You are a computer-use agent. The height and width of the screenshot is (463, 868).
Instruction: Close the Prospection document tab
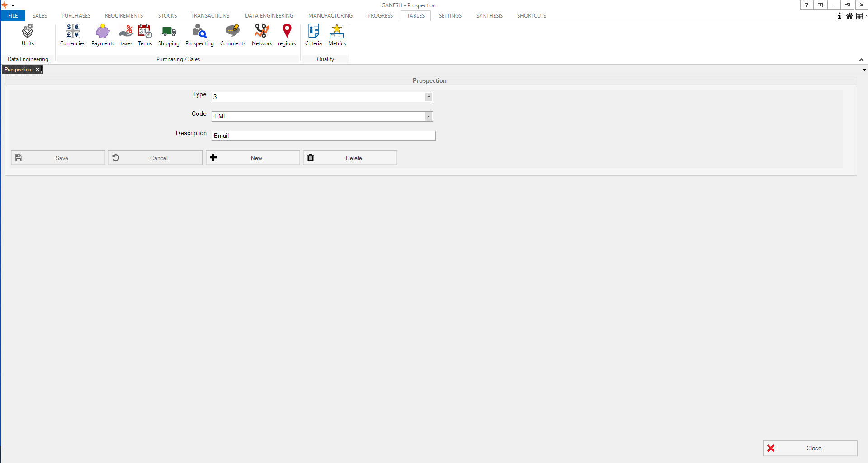point(38,70)
